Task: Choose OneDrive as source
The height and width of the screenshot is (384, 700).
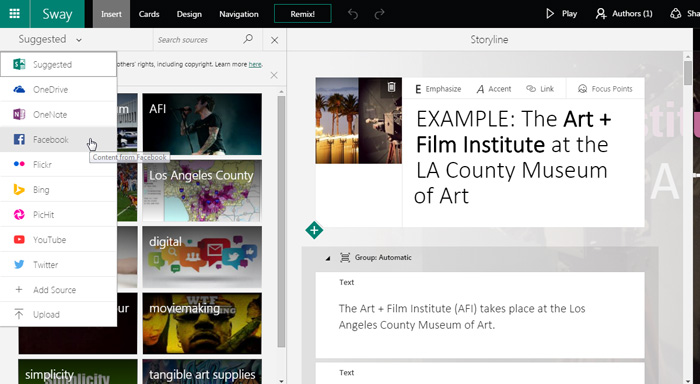Action: pyautogui.click(x=58, y=89)
